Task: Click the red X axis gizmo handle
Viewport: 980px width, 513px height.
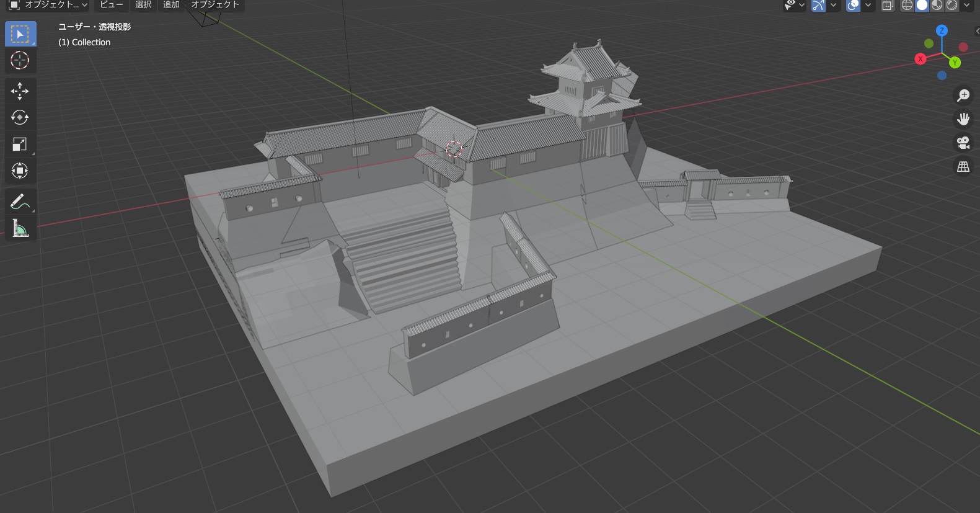Action: click(x=920, y=59)
